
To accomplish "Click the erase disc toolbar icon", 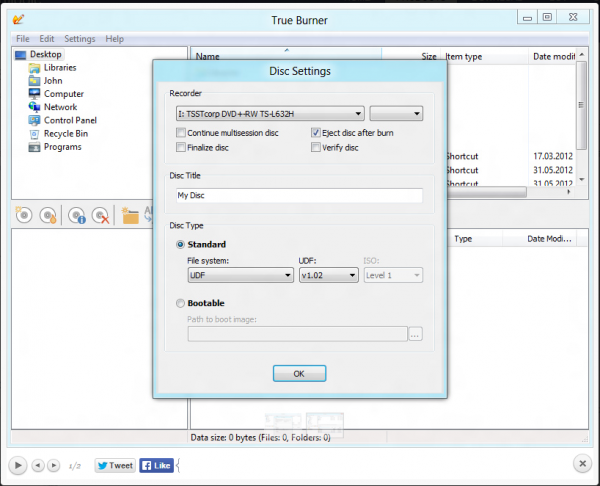I will pyautogui.click(x=101, y=215).
